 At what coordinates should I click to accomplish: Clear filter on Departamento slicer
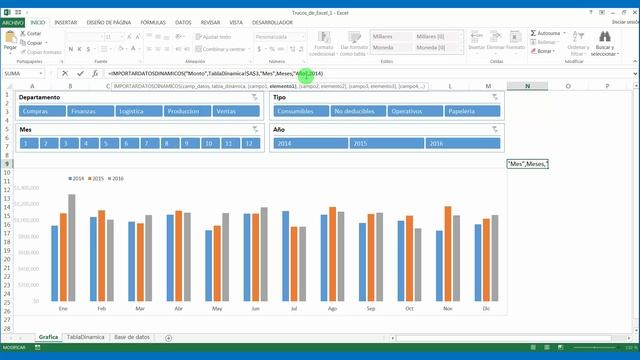[x=255, y=97]
